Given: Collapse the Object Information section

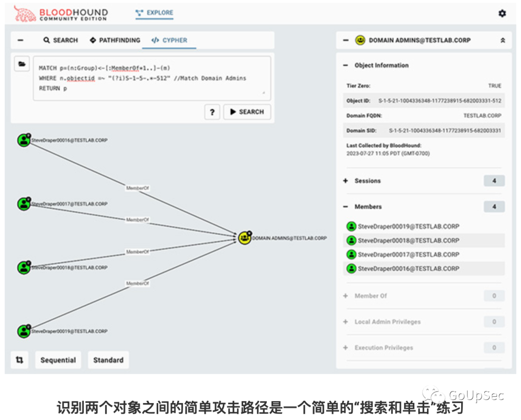Looking at the screenshot, I should 345,66.
